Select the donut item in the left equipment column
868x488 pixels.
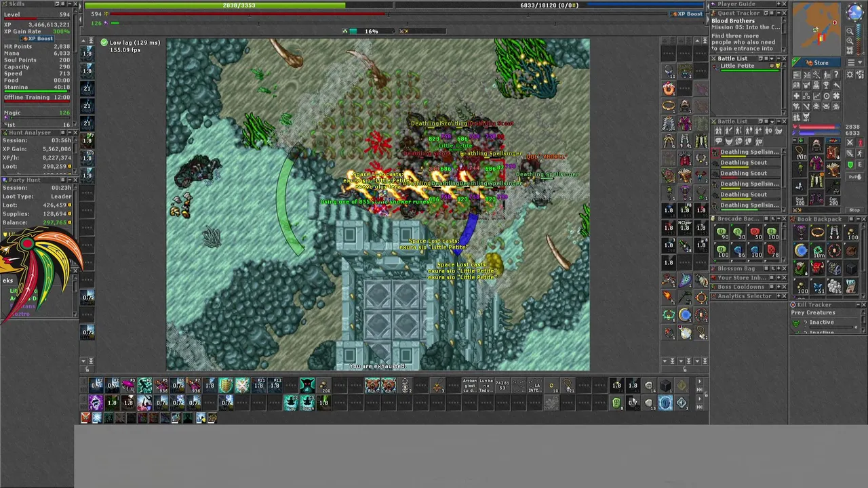[x=669, y=88]
